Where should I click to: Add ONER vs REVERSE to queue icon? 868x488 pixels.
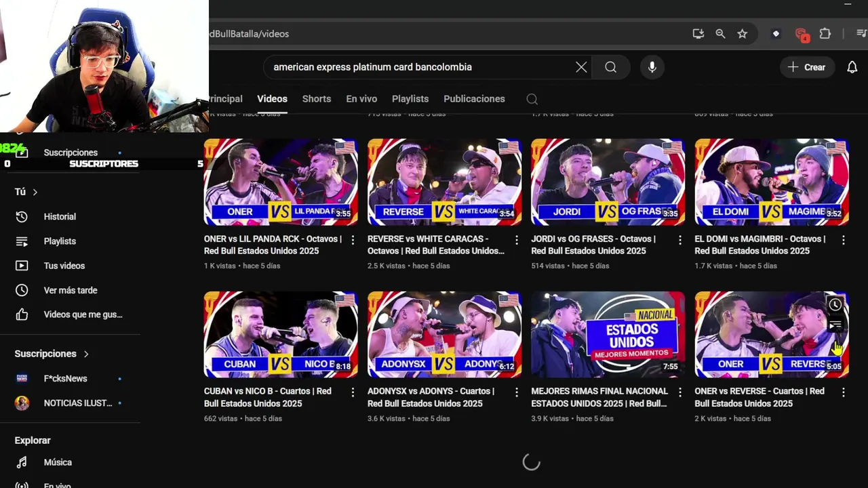835,325
